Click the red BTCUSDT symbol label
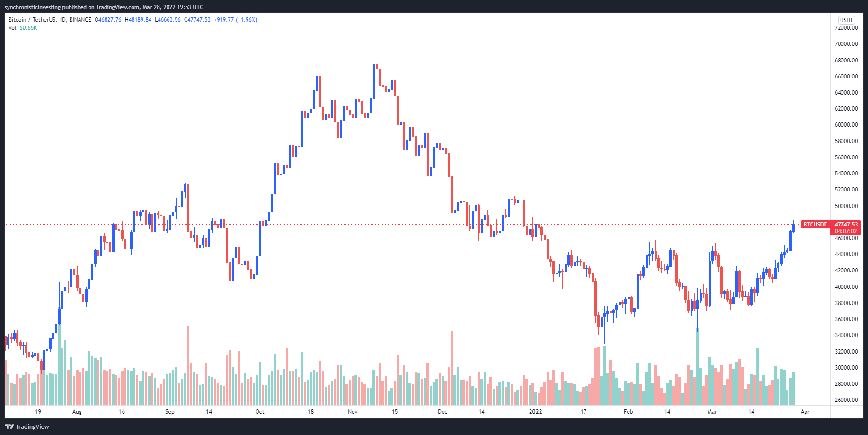The image size is (868, 435). click(815, 225)
